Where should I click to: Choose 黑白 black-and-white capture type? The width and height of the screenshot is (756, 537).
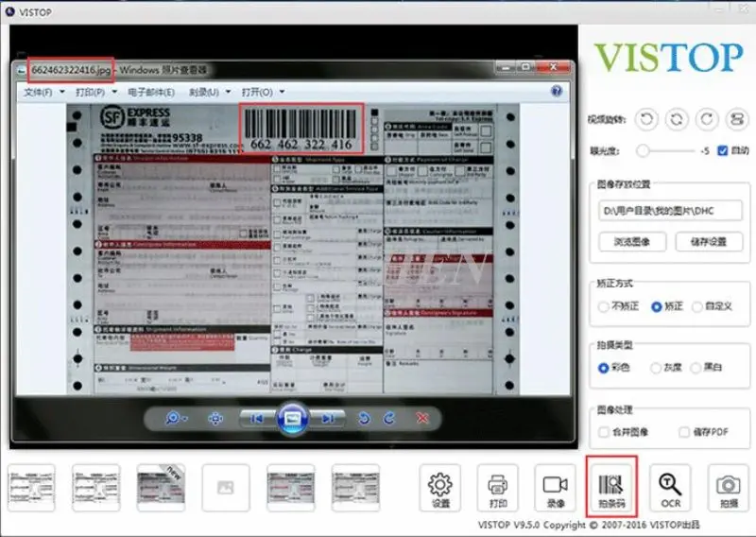tap(696, 368)
